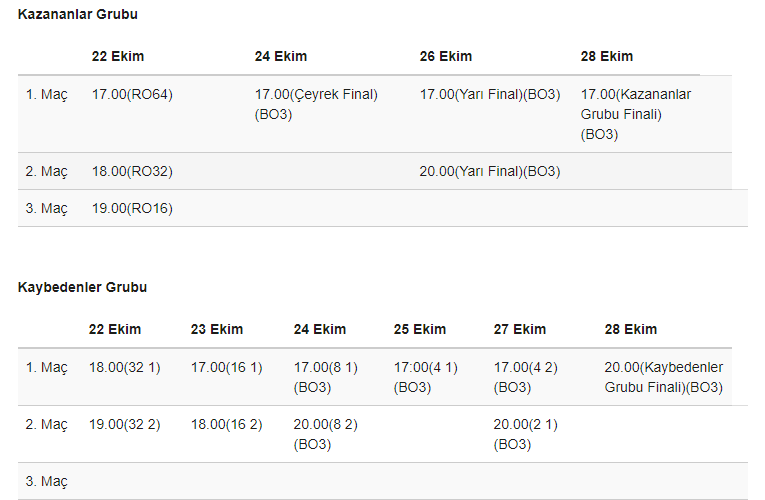Screen dimensions: 765x500
Task: Select the 17.00(8 1) BO3 cell
Action: (326, 377)
